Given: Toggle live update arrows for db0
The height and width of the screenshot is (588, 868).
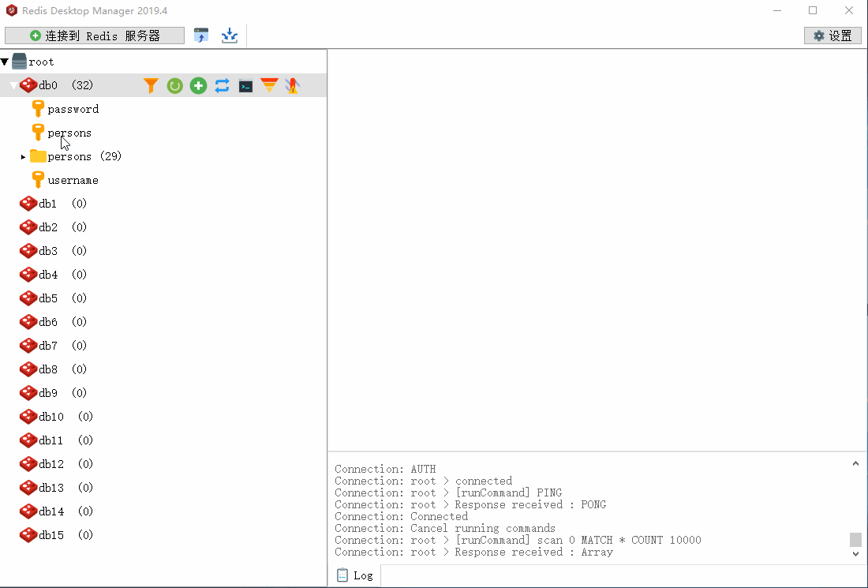Looking at the screenshot, I should pyautogui.click(x=222, y=85).
